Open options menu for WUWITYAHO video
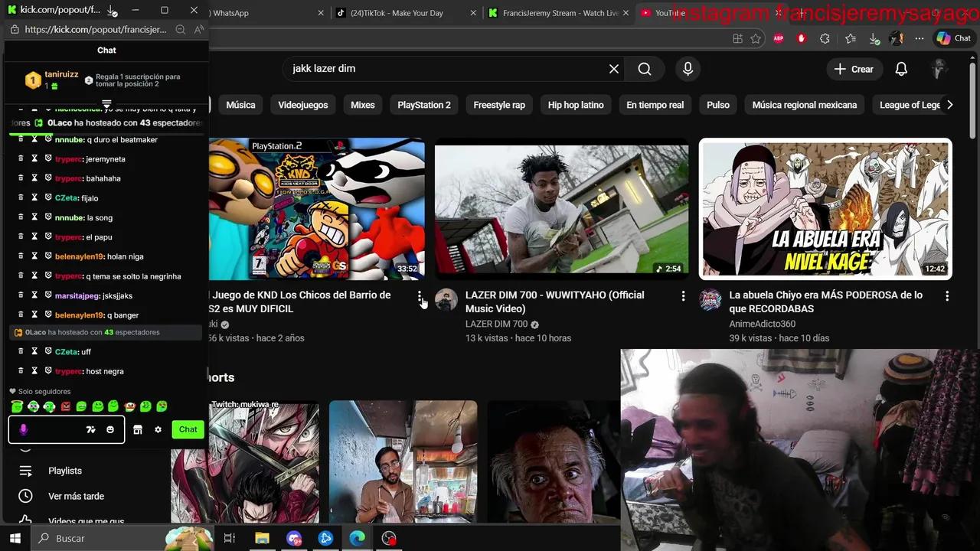This screenshot has height=551, width=980. [683, 296]
